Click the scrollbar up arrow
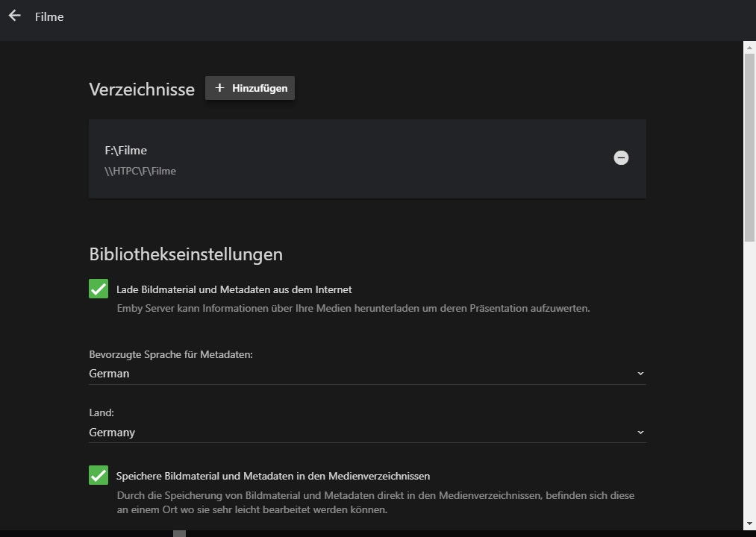756x537 pixels. 749,48
